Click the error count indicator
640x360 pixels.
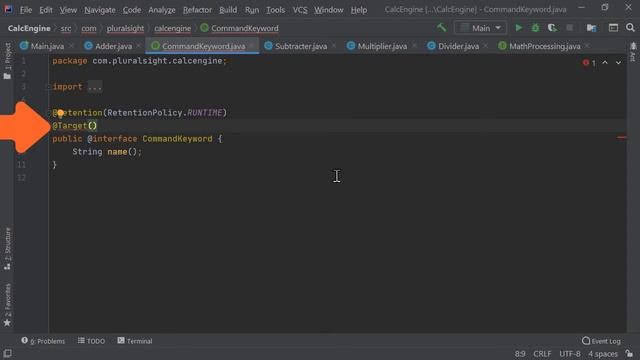coord(589,62)
